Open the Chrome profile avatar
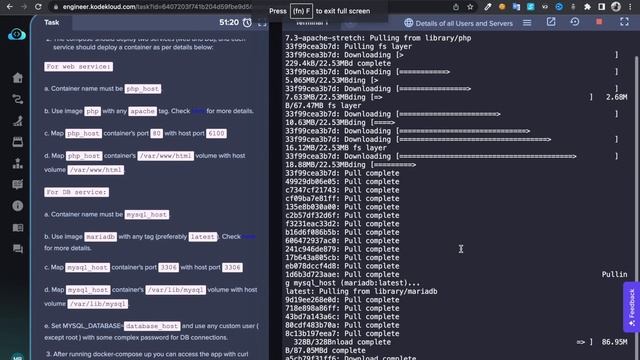 click(616, 7)
